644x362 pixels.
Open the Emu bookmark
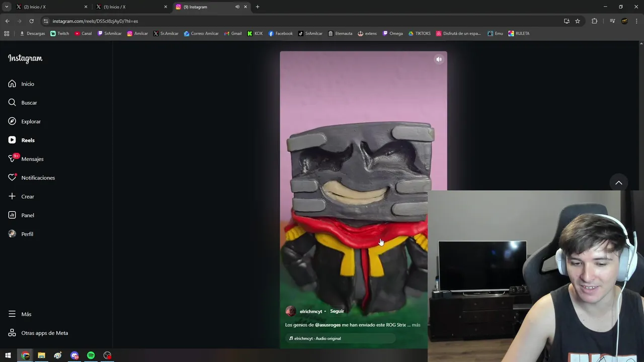click(x=495, y=34)
